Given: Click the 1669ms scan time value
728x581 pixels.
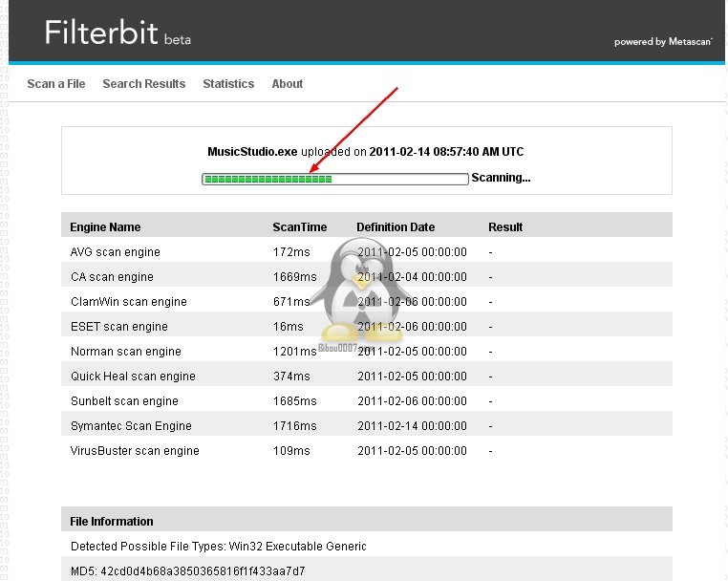Looking at the screenshot, I should (295, 277).
